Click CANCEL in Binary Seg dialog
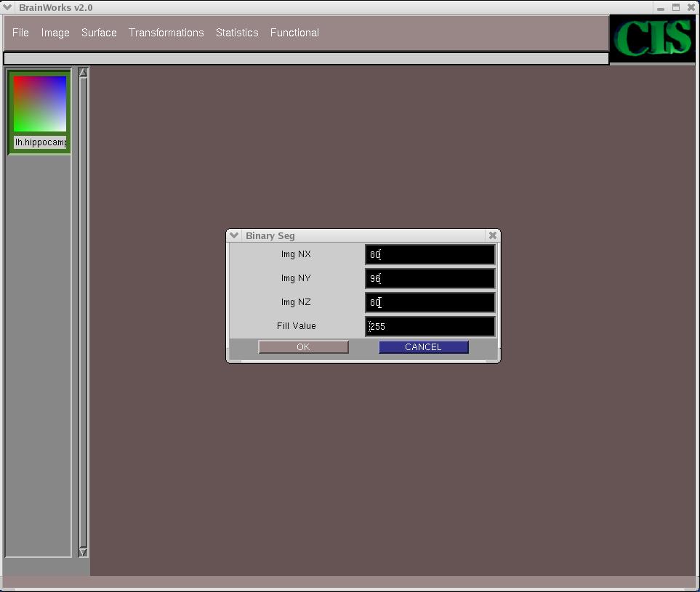 (423, 346)
